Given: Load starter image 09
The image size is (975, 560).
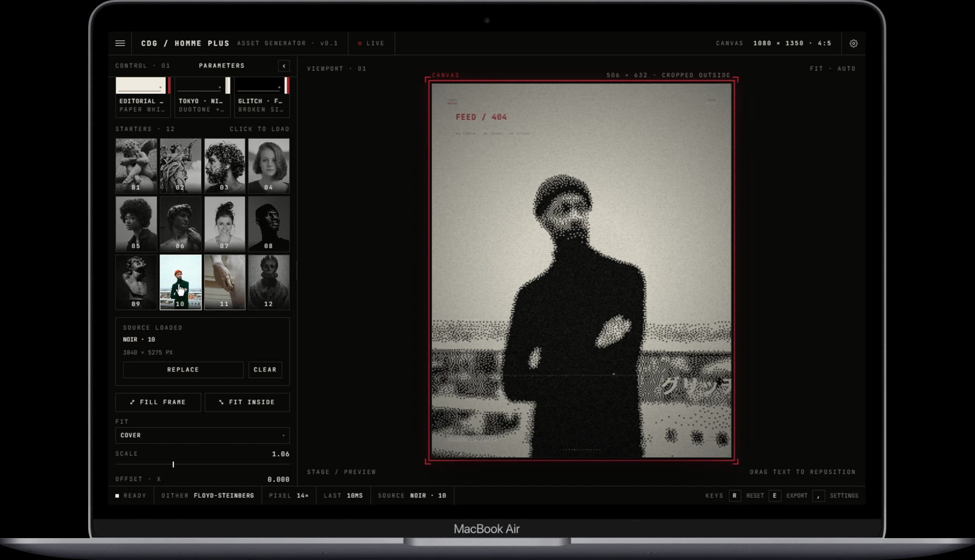Looking at the screenshot, I should (136, 282).
